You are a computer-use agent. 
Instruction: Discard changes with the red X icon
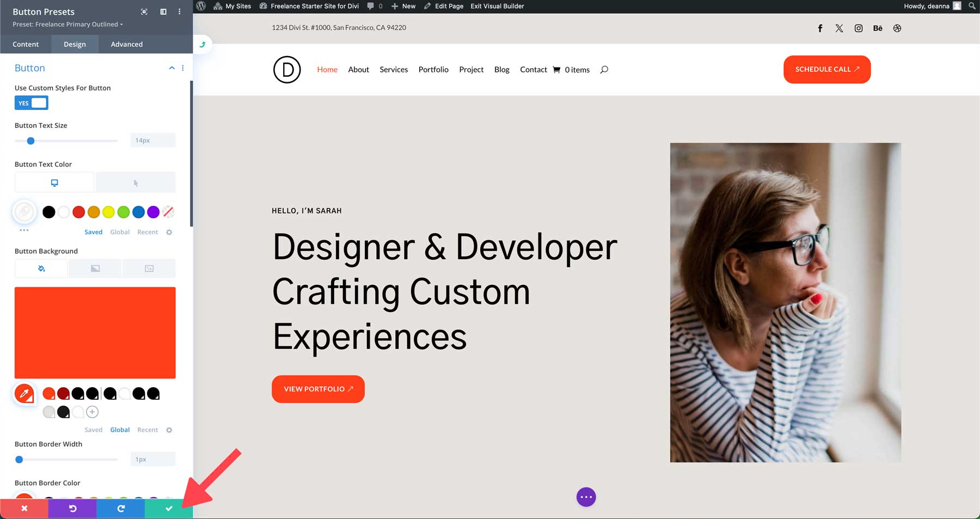click(24, 508)
